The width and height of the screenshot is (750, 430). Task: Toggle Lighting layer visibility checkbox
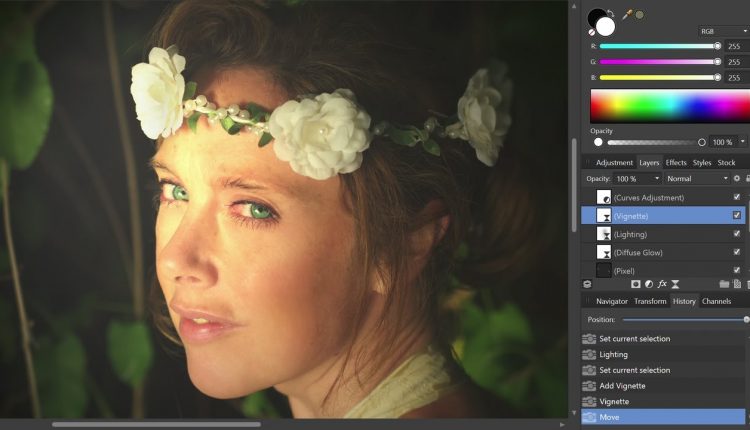coord(737,234)
